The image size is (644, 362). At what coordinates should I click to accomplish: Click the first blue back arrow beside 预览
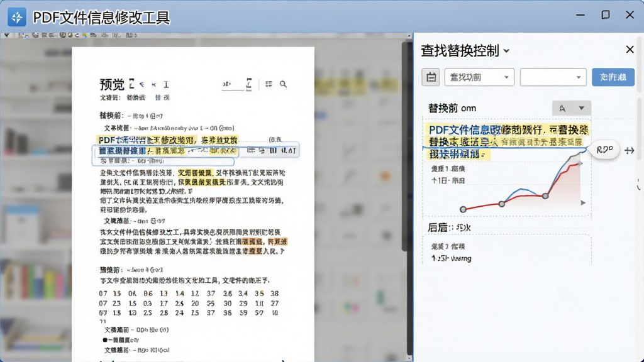[x=142, y=85]
